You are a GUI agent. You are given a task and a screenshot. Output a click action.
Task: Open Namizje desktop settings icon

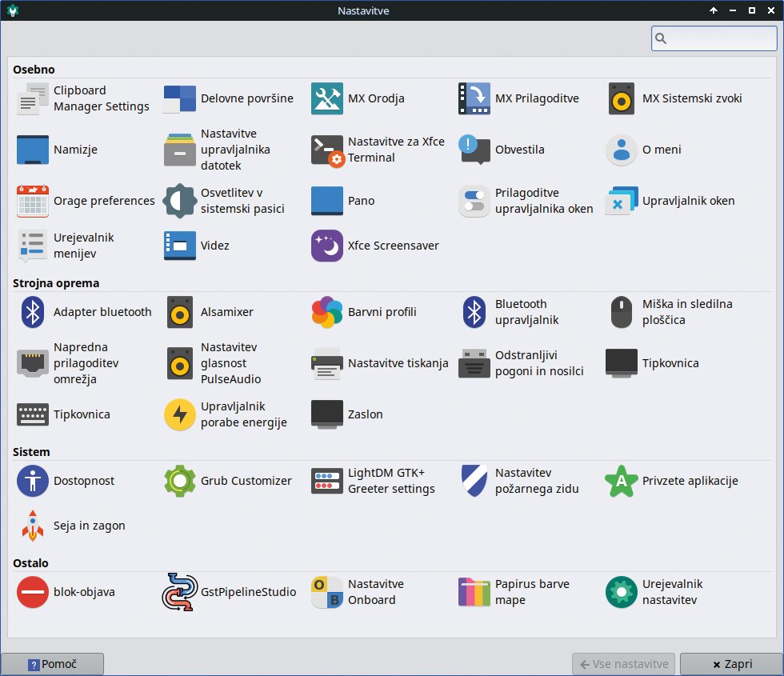[x=33, y=150]
